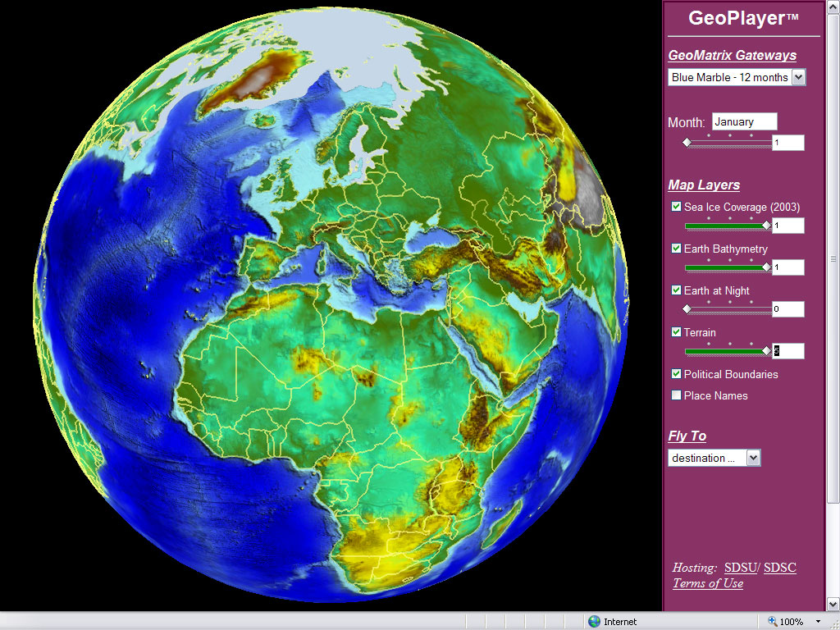Click the Fly To heading link
The height and width of the screenshot is (630, 840).
(687, 436)
